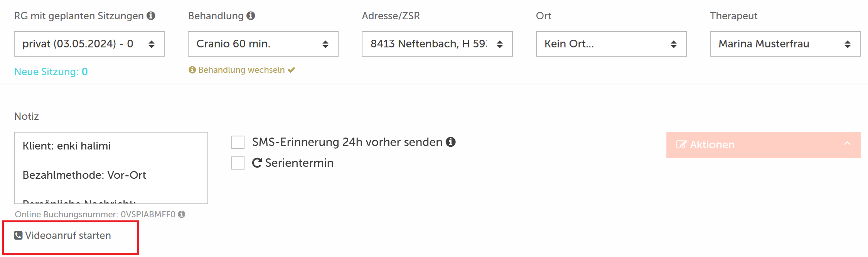Click info icon beside Online Buchungsnummer

click(182, 214)
